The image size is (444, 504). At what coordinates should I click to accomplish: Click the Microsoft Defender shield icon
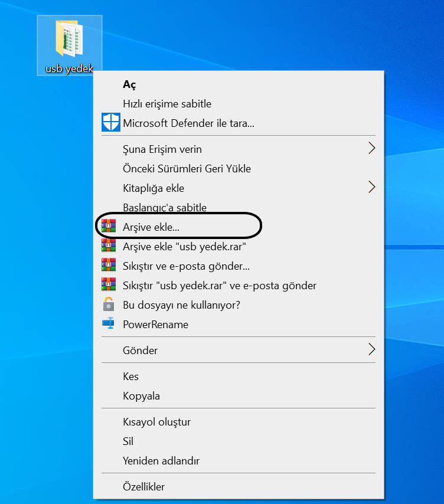(x=110, y=123)
